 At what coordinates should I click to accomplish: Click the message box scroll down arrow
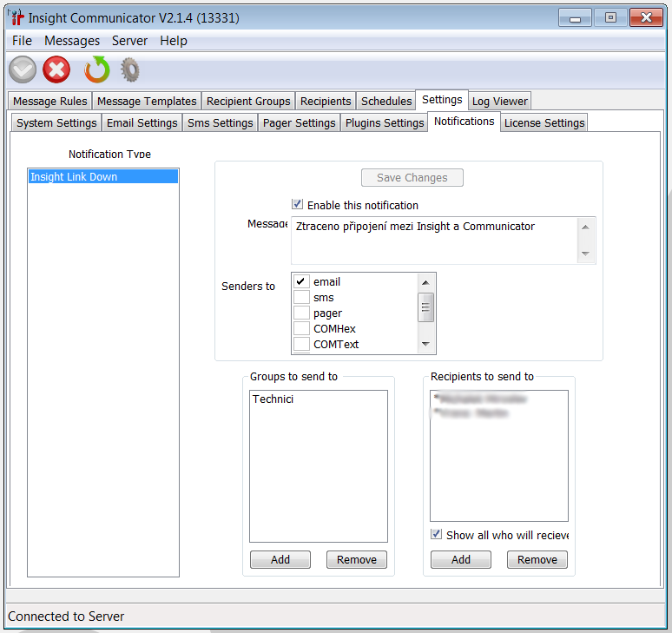coord(586,254)
